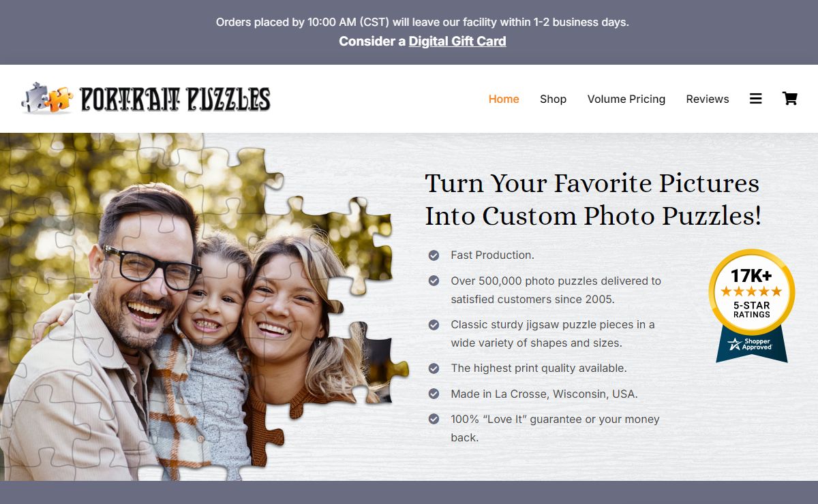
Task: Click the five stars in ratings badge
Action: click(752, 292)
